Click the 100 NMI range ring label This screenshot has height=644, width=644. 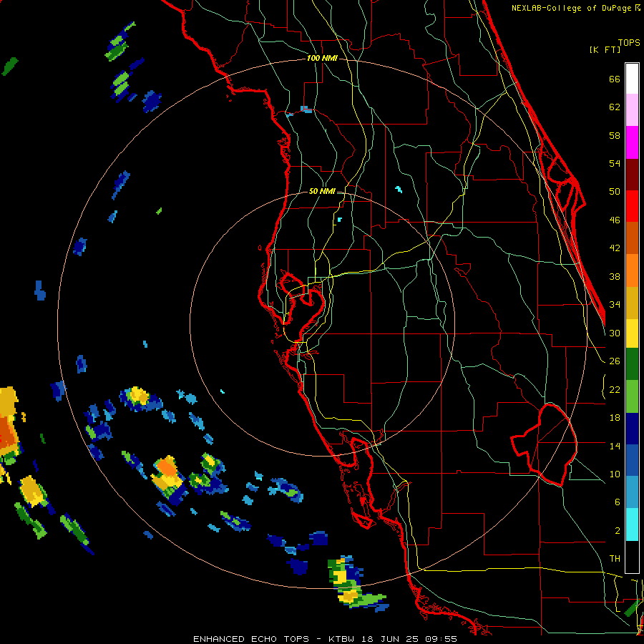click(322, 59)
